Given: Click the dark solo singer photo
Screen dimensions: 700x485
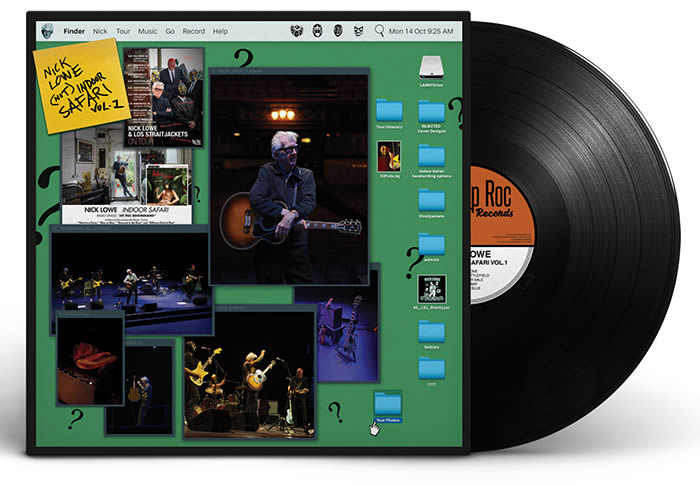Looking at the screenshot, I should pyautogui.click(x=144, y=393).
